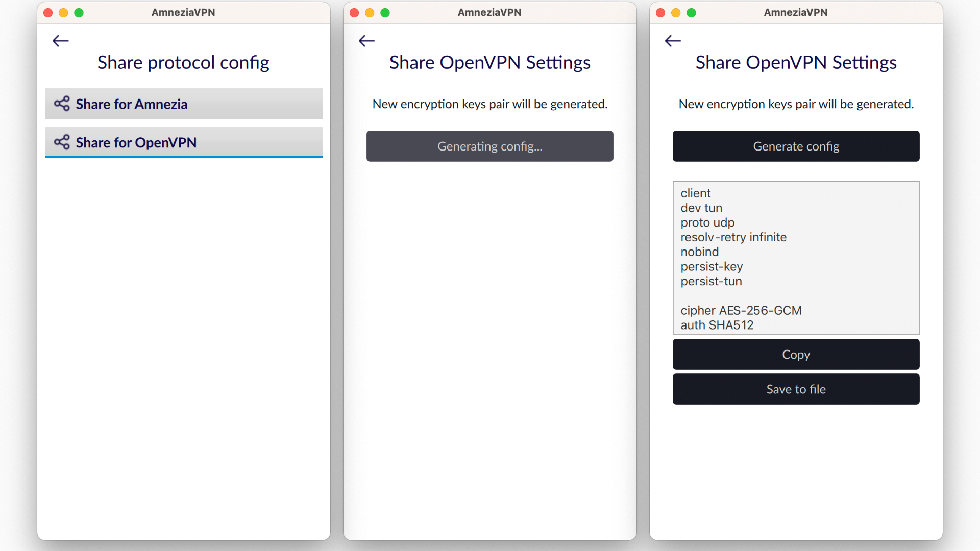
Task: Click the 'persist-key' config line
Action: (x=712, y=267)
